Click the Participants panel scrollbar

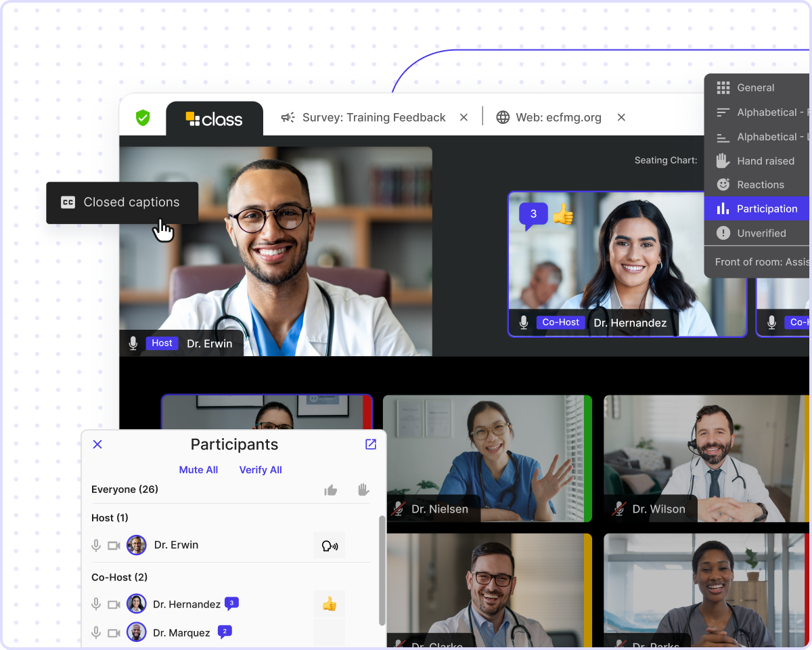pos(382,569)
